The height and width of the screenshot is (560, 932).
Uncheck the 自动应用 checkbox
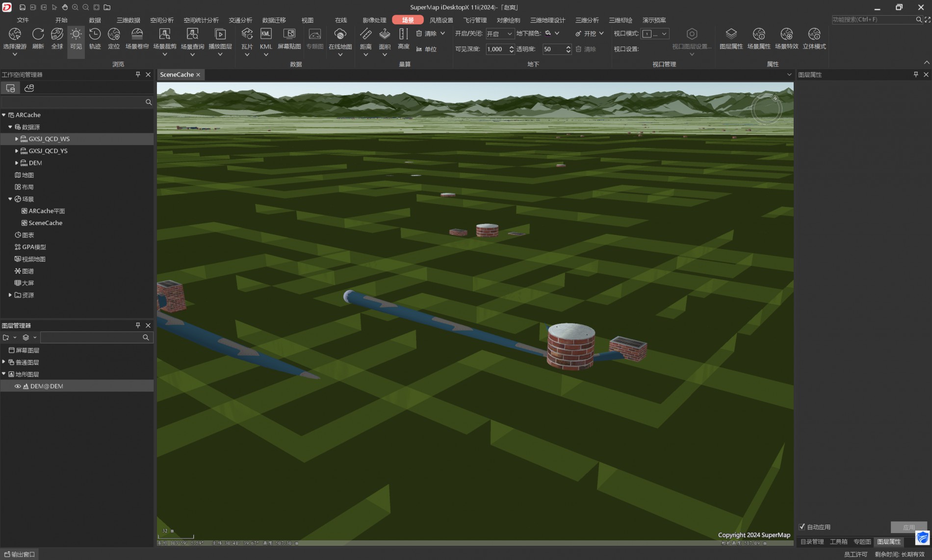pos(802,527)
